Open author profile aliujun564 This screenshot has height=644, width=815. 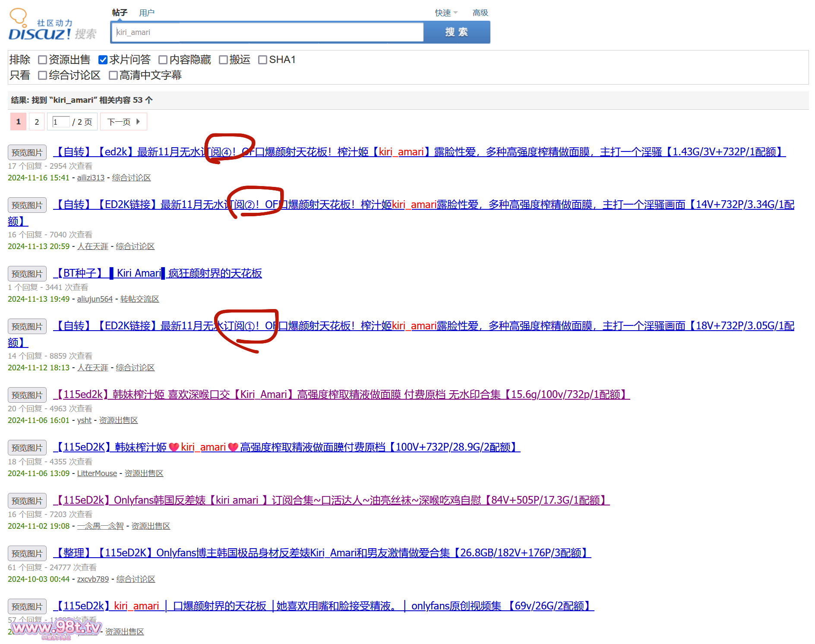[x=95, y=299]
